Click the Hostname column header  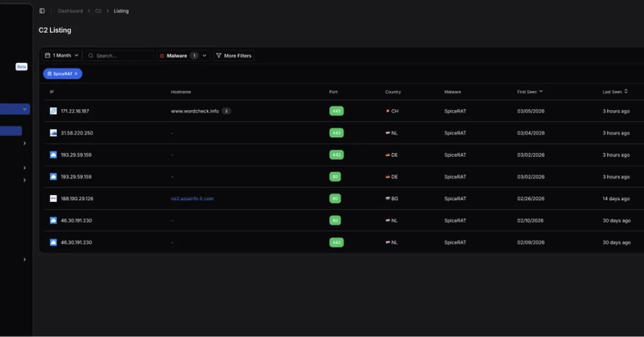tap(181, 92)
